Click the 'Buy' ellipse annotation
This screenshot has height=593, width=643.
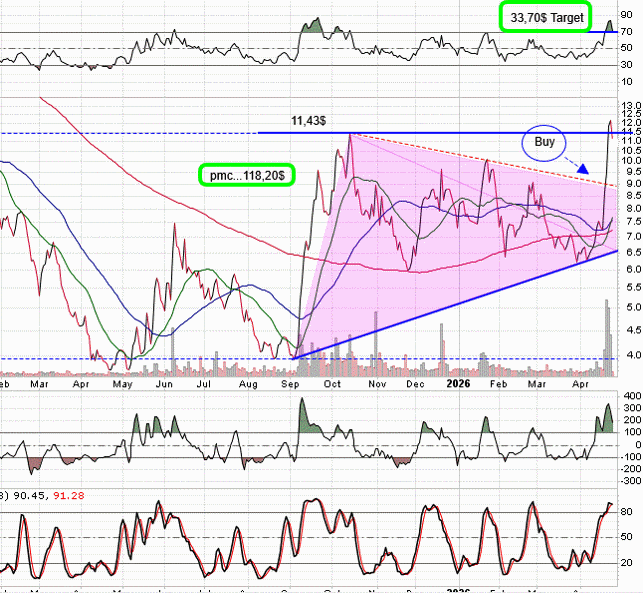pos(545,143)
